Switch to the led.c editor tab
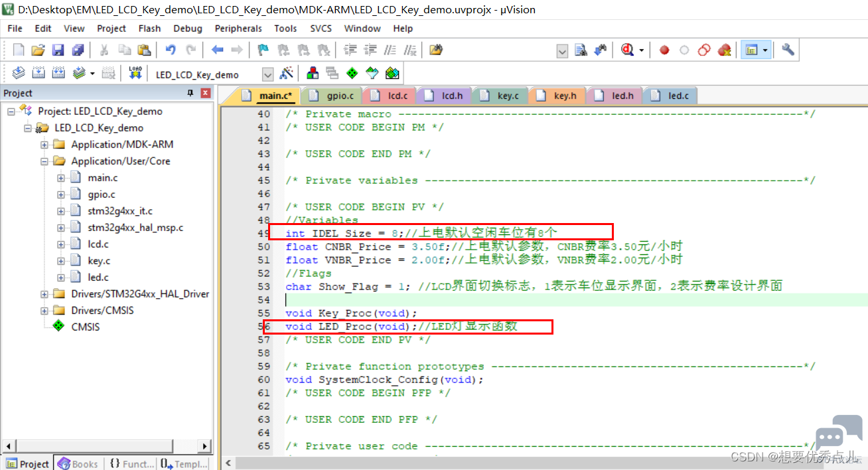The width and height of the screenshot is (868, 470). pos(670,96)
